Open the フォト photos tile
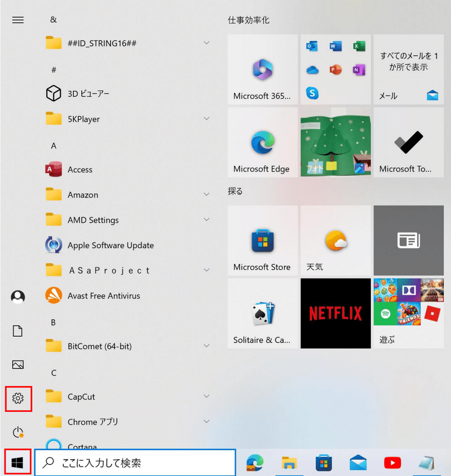Viewport: 451px width, 476px height. pos(335,142)
